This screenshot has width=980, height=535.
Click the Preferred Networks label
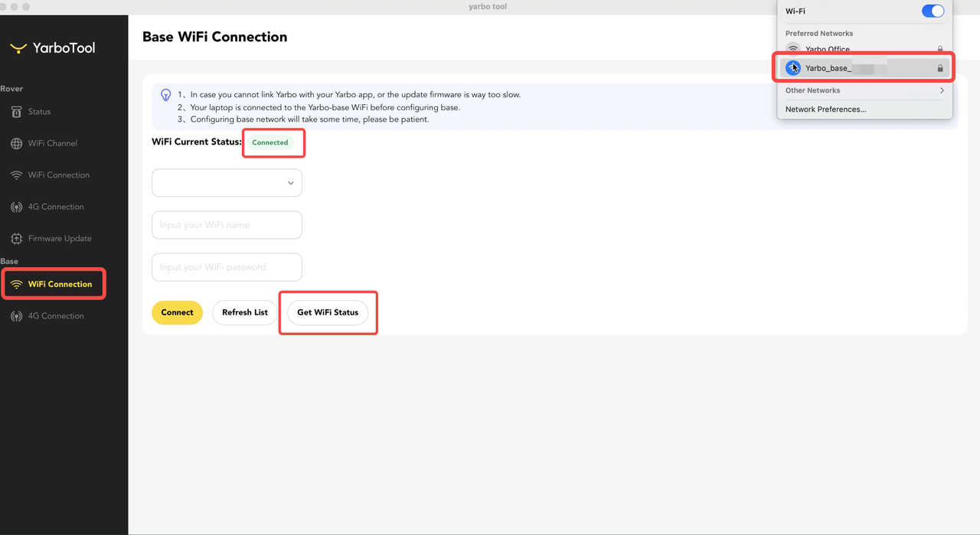[x=819, y=34]
